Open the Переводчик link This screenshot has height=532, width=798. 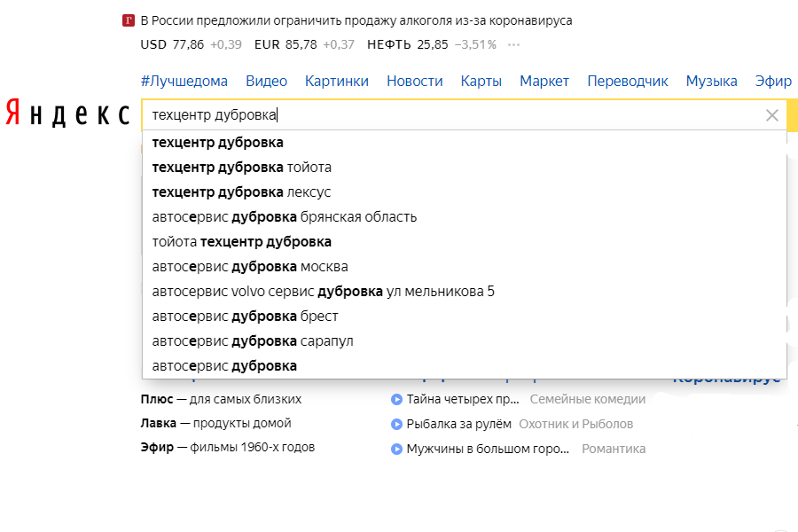(x=630, y=81)
